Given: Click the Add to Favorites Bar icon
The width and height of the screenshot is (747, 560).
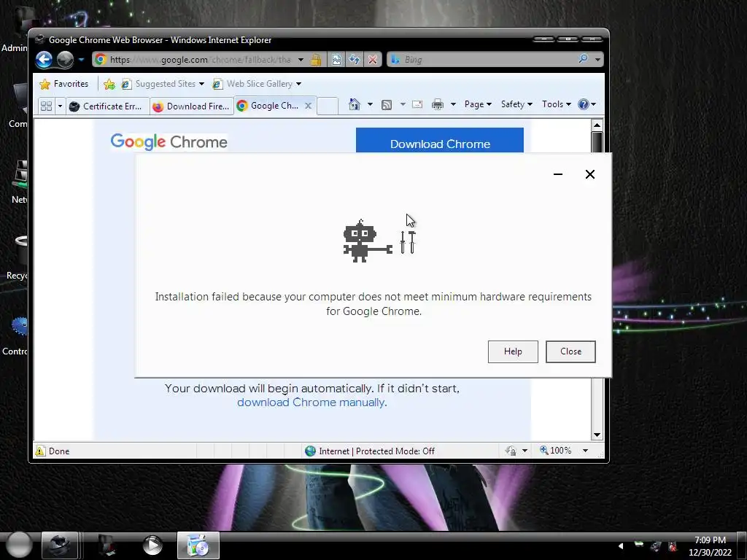Looking at the screenshot, I should click(x=109, y=84).
